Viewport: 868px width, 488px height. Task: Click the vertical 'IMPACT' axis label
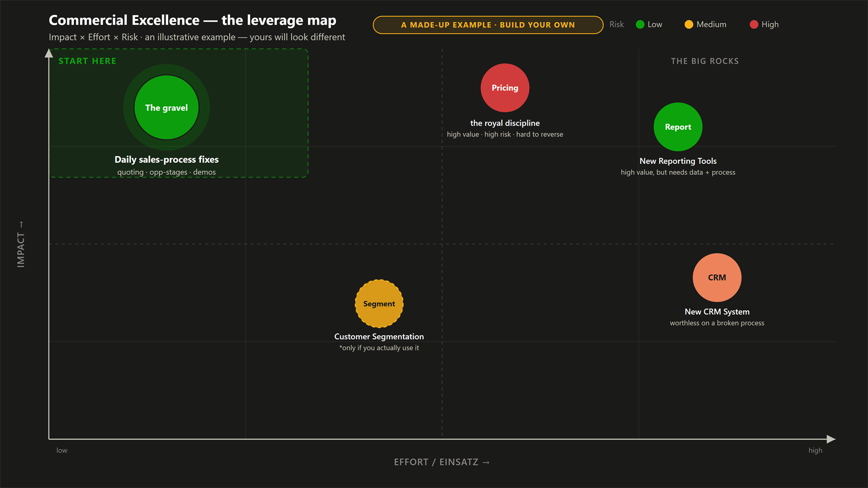pos(21,245)
